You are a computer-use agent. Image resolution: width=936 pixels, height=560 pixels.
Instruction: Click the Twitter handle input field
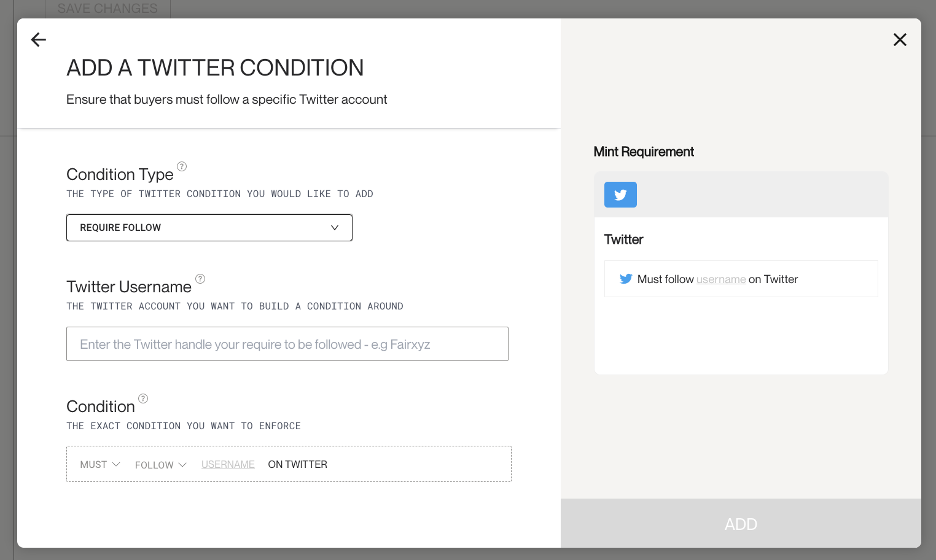click(287, 344)
